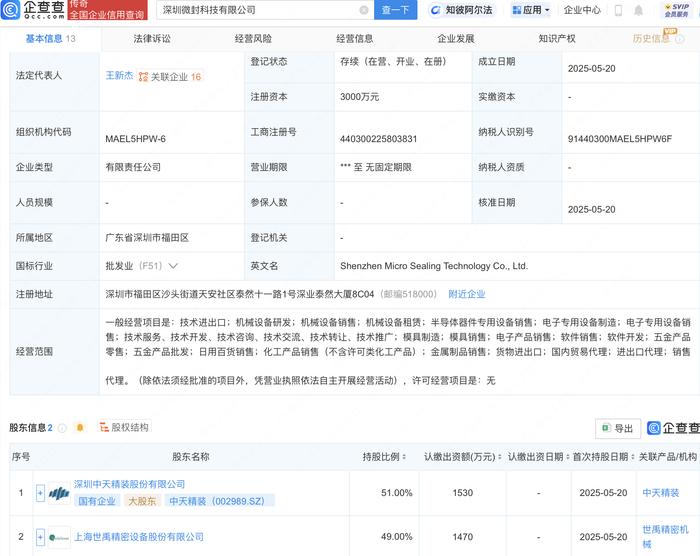Select shareholding value 51.00%
Viewport: 700px width, 556px height.
[396, 493]
